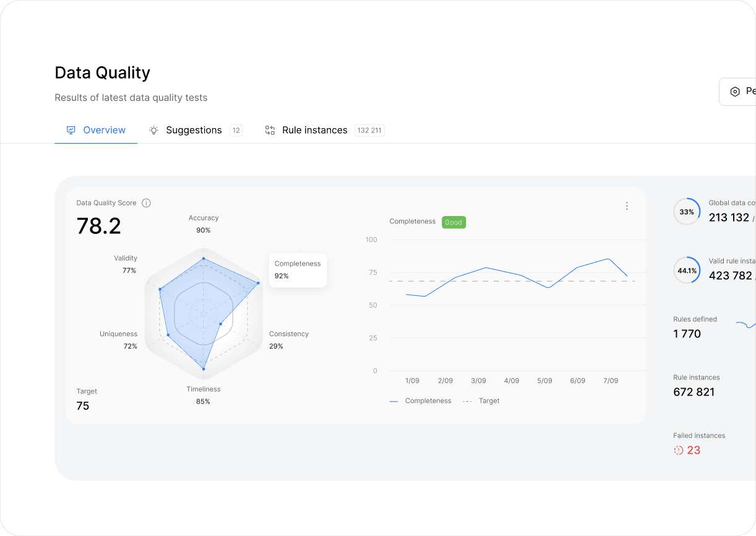Click the gear icon in the top-right button
The height and width of the screenshot is (536, 756).
point(735,91)
